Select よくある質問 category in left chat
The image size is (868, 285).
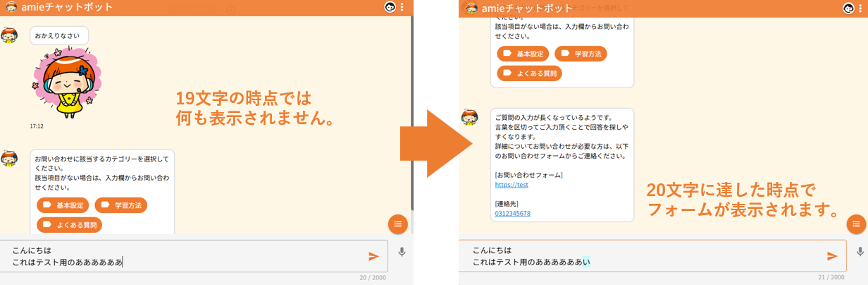pos(70,225)
